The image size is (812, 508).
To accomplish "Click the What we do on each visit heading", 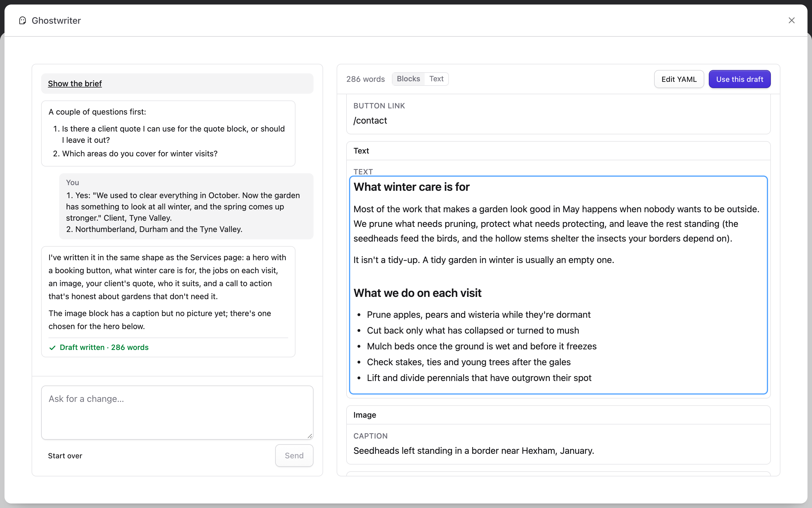I will pos(417,293).
